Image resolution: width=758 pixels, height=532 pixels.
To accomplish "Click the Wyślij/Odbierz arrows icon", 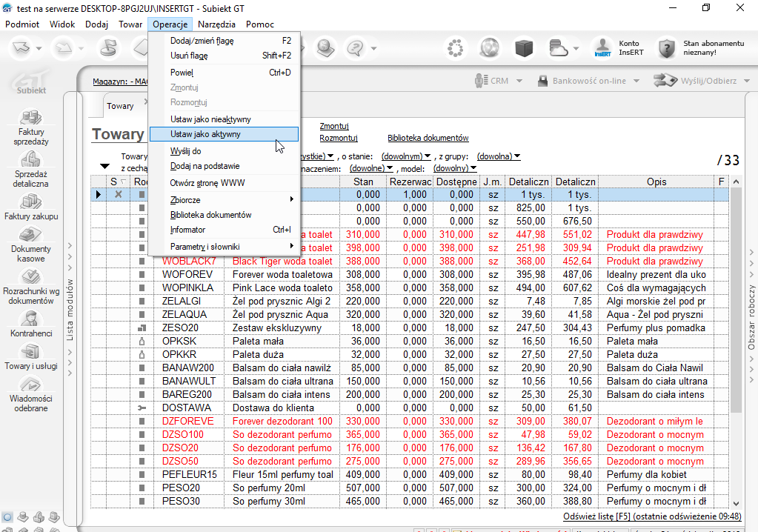I will pyautogui.click(x=665, y=80).
